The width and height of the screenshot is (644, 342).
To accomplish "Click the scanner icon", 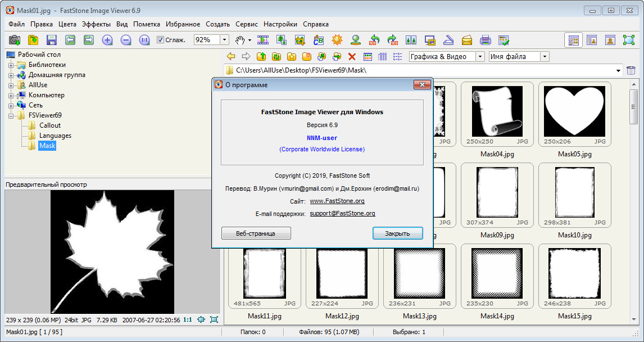I will [x=448, y=40].
